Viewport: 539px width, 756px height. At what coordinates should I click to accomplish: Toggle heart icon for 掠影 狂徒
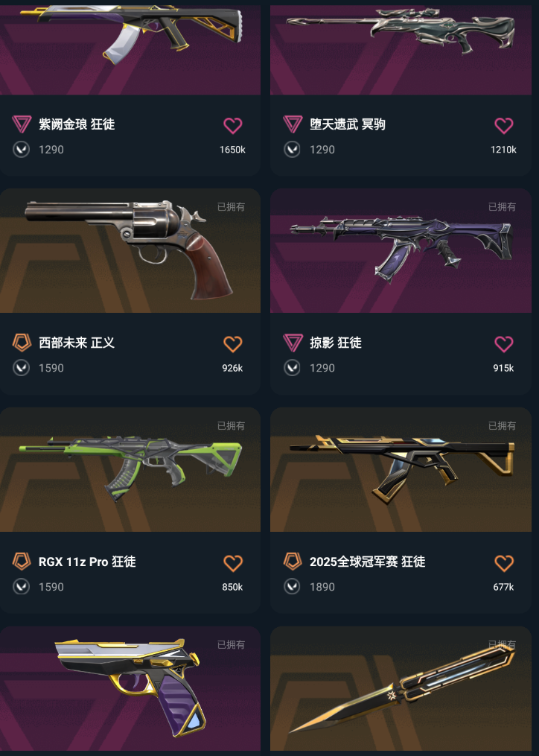504,344
